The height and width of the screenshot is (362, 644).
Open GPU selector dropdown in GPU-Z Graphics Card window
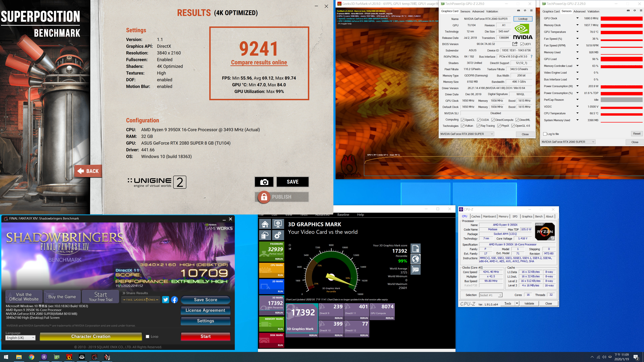[x=467, y=134]
